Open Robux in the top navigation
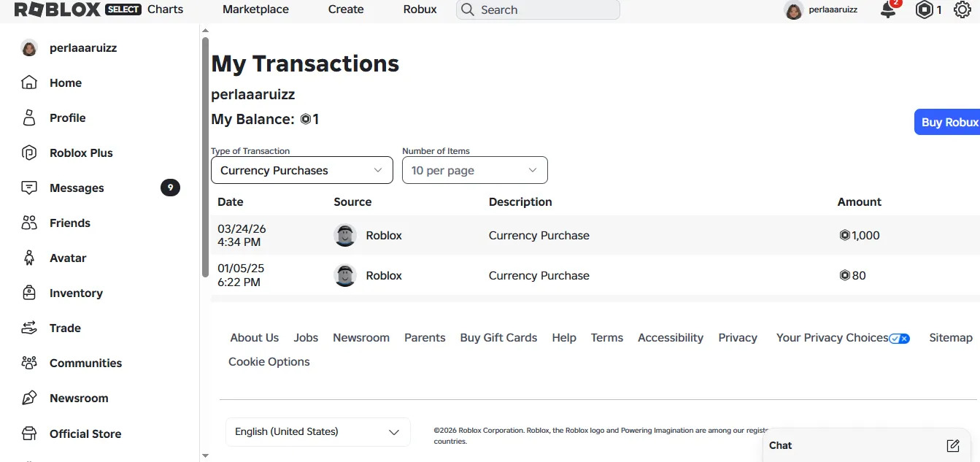 (420, 9)
